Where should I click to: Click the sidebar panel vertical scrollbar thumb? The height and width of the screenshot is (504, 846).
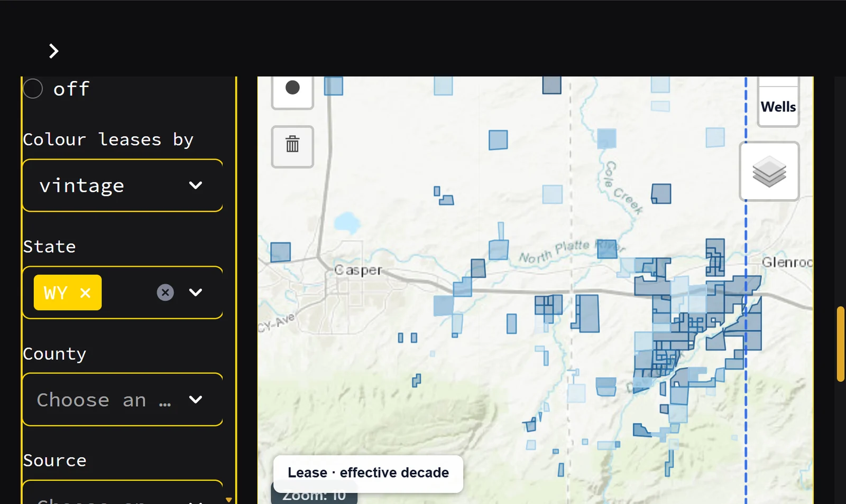pos(841,343)
